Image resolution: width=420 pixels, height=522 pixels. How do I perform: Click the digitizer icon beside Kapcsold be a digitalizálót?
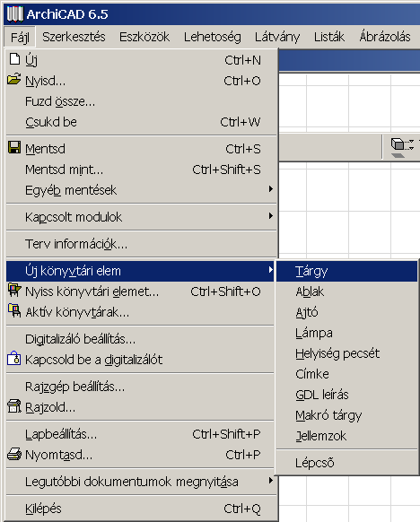pos(14,358)
